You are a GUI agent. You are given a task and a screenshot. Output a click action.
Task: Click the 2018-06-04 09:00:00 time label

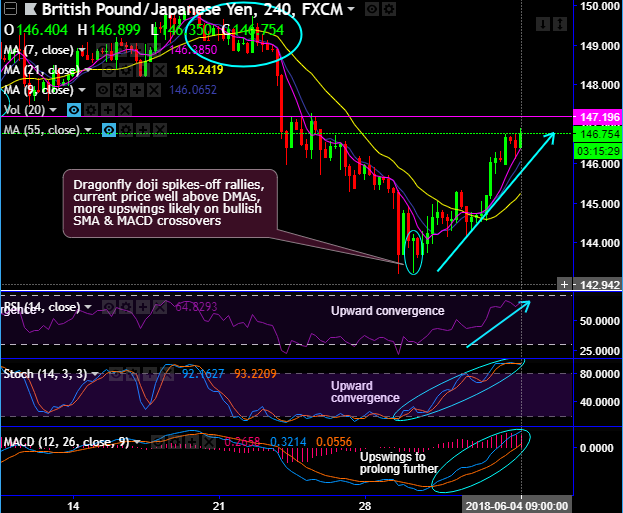click(517, 506)
